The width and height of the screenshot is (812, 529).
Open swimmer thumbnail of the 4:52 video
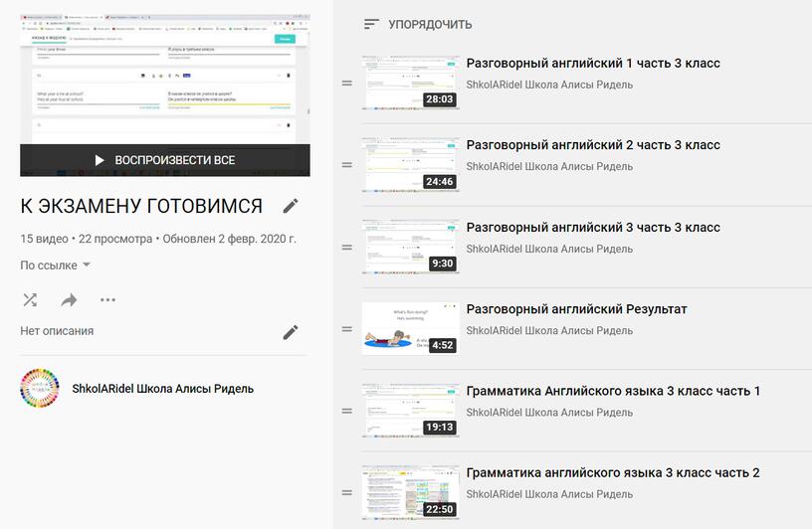pos(411,329)
